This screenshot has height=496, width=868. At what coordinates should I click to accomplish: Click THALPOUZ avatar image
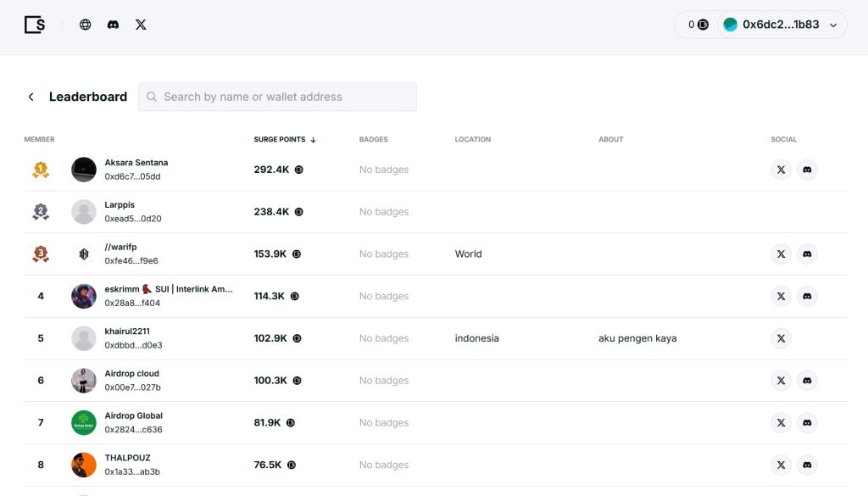pos(84,465)
